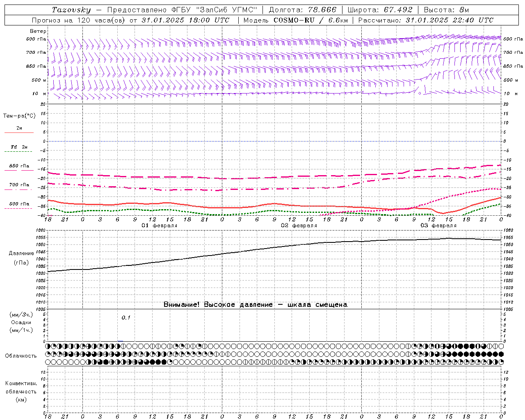Select the 10 м wind level label on the left
The height and width of the screenshot is (420, 525).
point(39,94)
